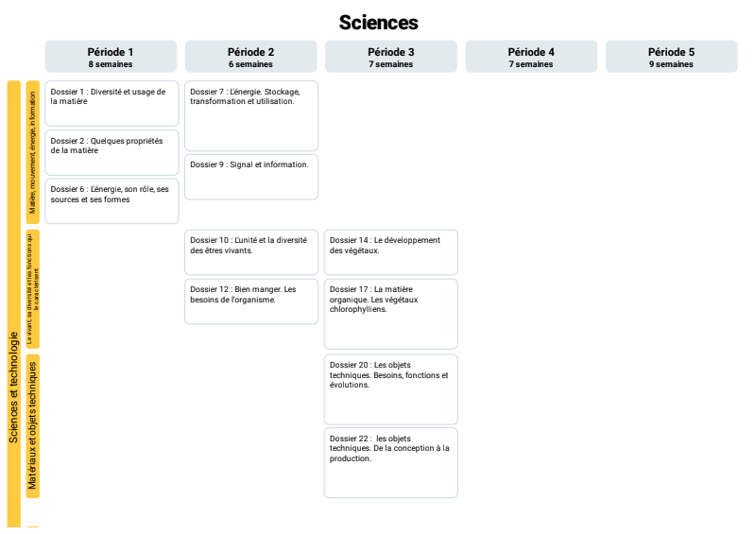
Task: Open Dossier 22 conception à la production card
Action: tap(391, 462)
